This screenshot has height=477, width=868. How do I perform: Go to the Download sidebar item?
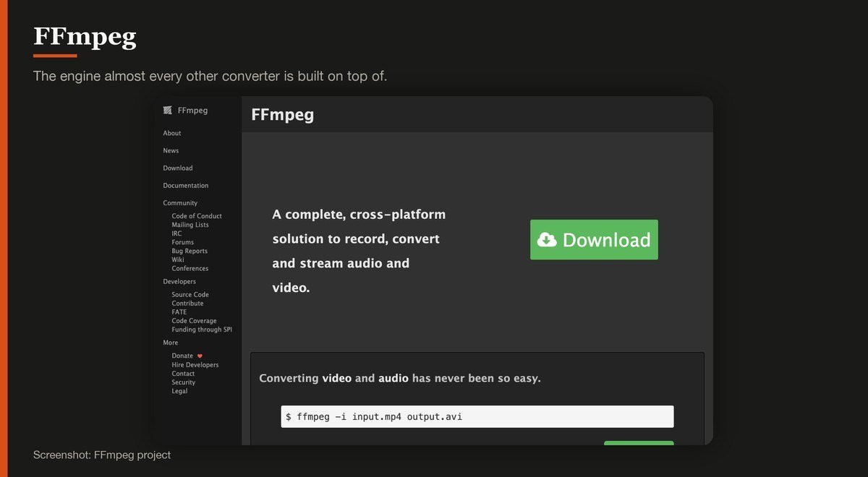tap(178, 168)
